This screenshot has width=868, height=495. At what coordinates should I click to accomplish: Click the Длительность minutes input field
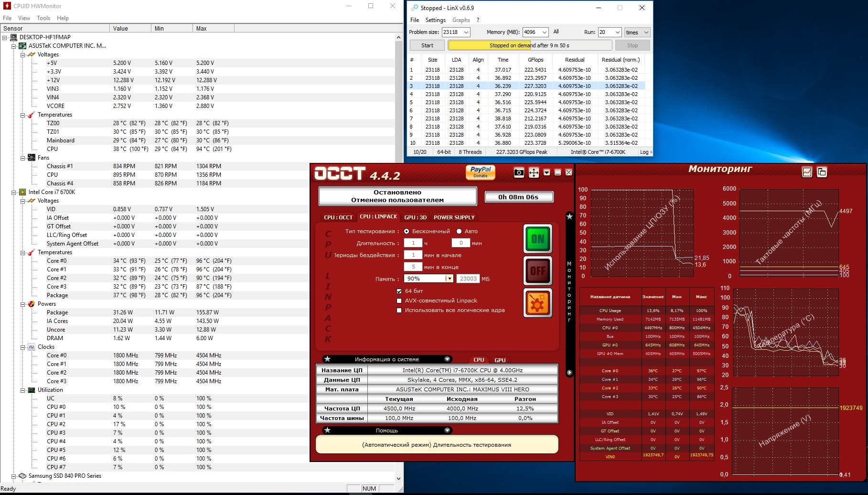pos(461,243)
